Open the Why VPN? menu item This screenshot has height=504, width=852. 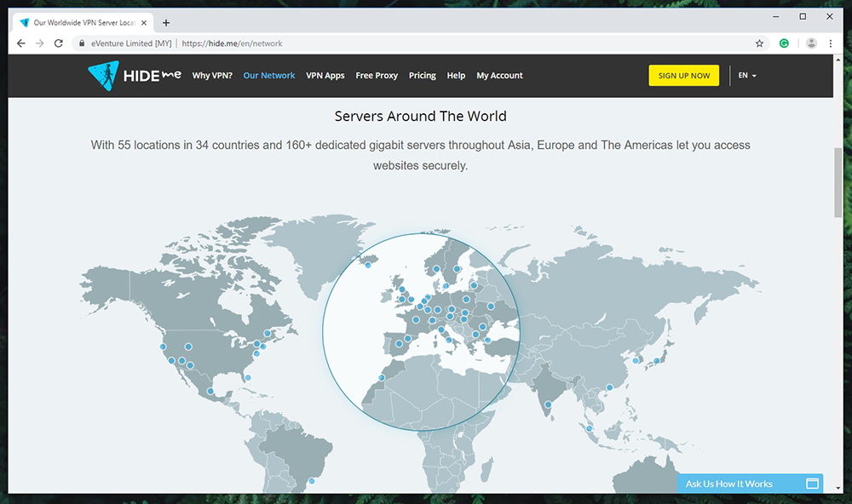tap(212, 76)
